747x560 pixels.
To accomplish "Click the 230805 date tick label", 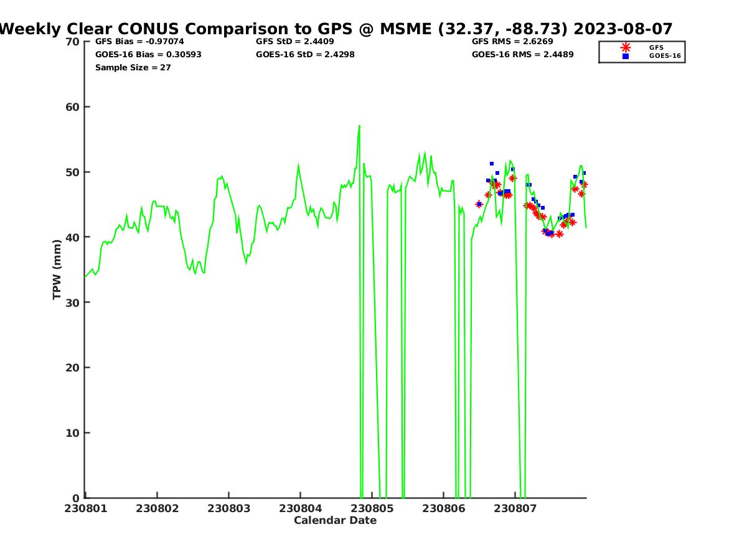I will coord(372,508).
